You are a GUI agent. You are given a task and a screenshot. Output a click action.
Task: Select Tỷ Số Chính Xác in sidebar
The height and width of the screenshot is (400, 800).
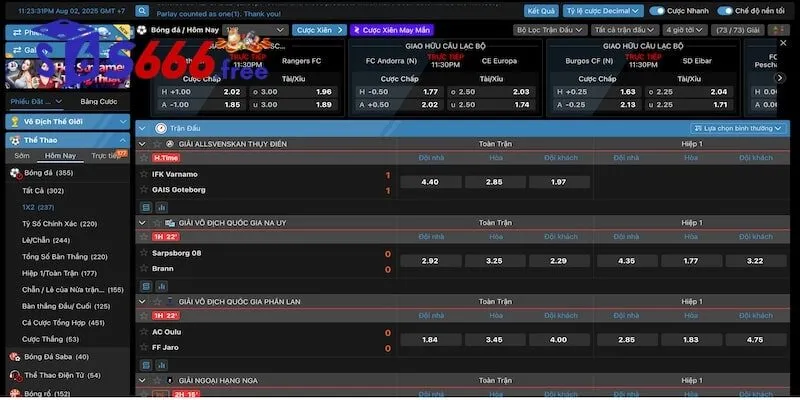pos(59,224)
